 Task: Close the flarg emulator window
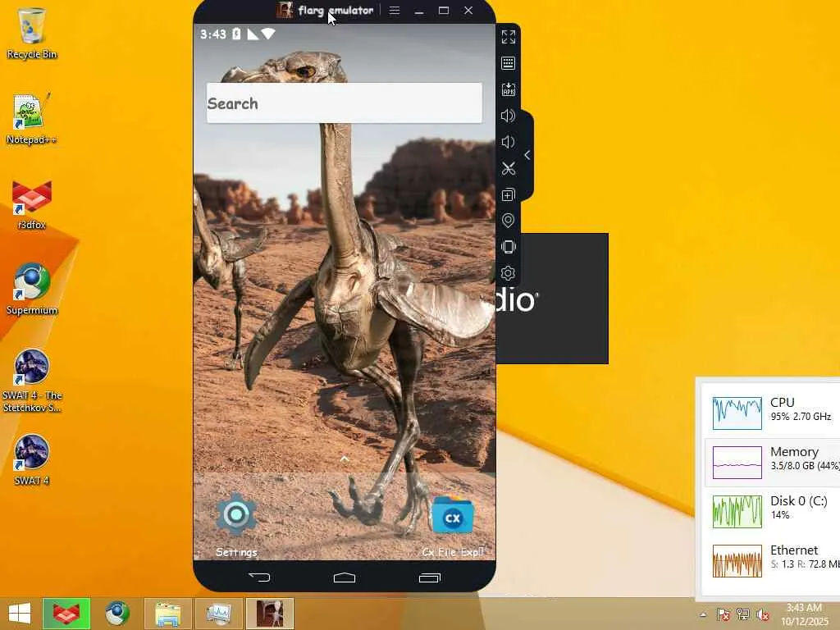tap(468, 10)
